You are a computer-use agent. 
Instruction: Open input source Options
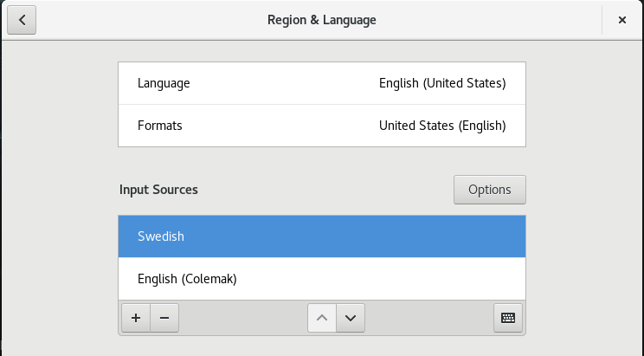coord(490,190)
